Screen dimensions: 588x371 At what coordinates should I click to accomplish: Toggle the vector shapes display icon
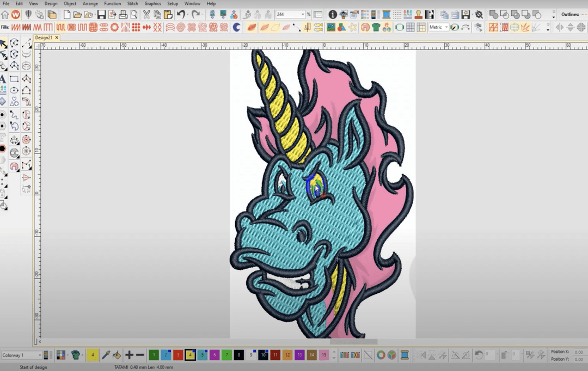pos(341,27)
